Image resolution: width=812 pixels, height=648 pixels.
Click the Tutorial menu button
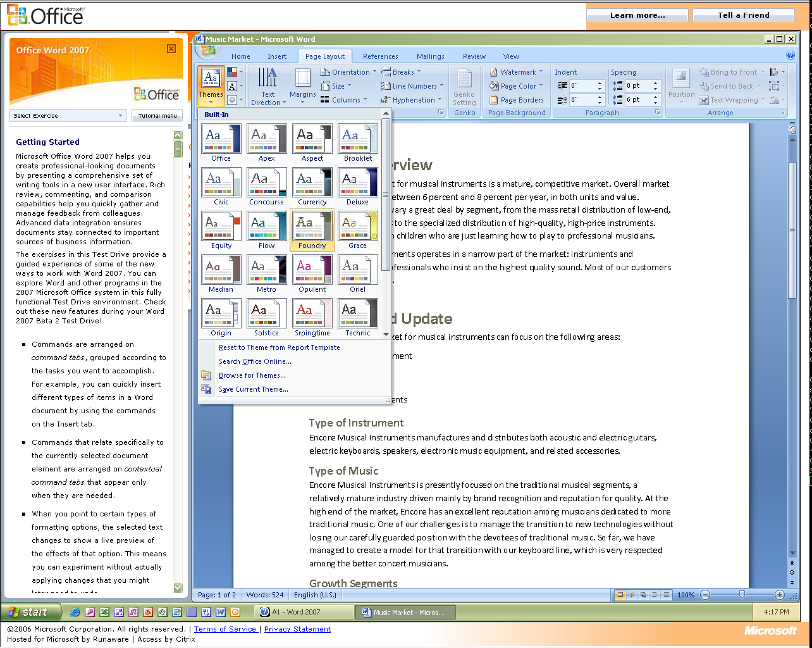pos(157,116)
